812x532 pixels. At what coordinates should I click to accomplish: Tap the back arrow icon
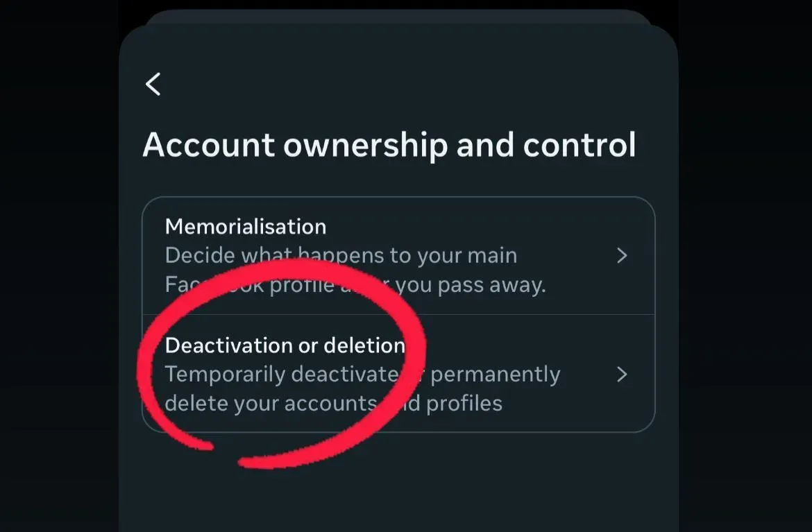point(153,84)
